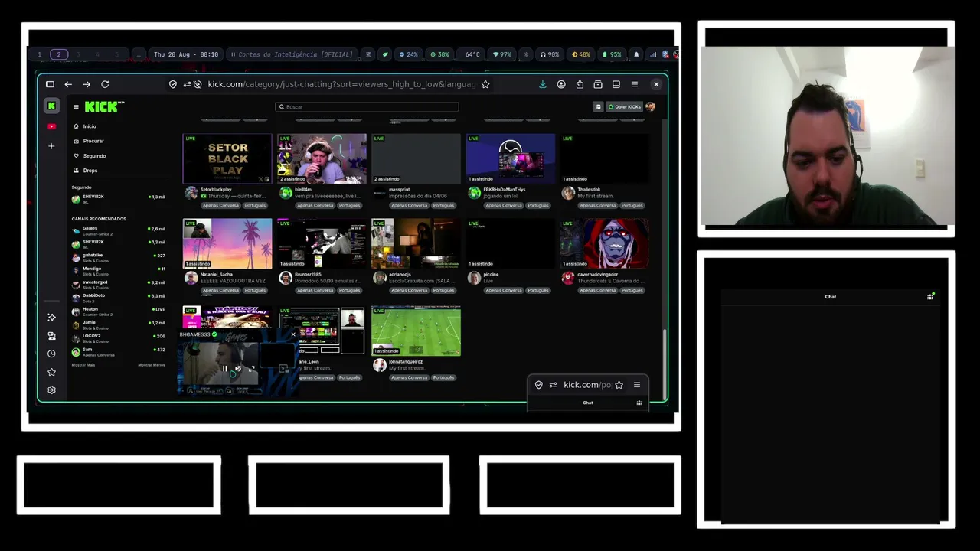Open the tracking protection shield icon

pyautogui.click(x=173, y=84)
